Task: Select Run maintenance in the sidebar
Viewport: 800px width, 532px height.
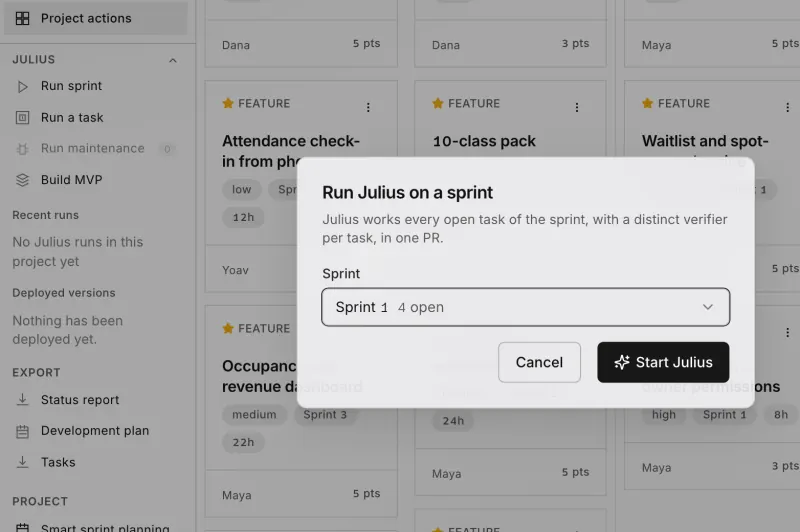Action: [92, 148]
